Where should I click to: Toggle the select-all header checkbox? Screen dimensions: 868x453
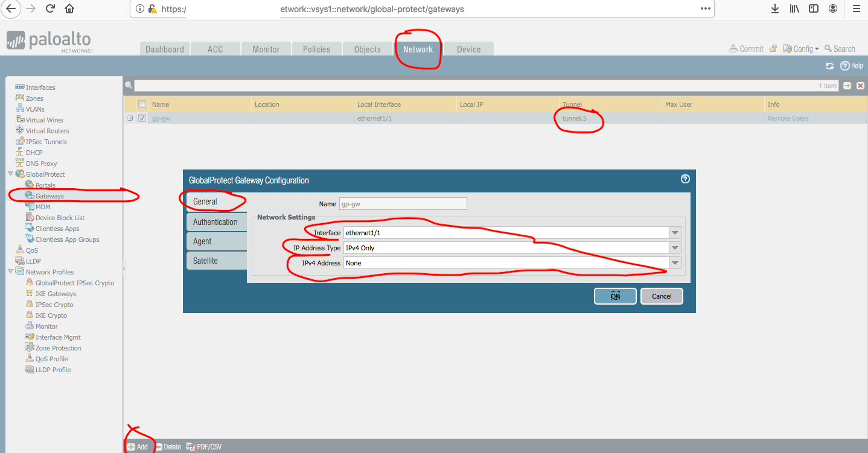point(142,104)
